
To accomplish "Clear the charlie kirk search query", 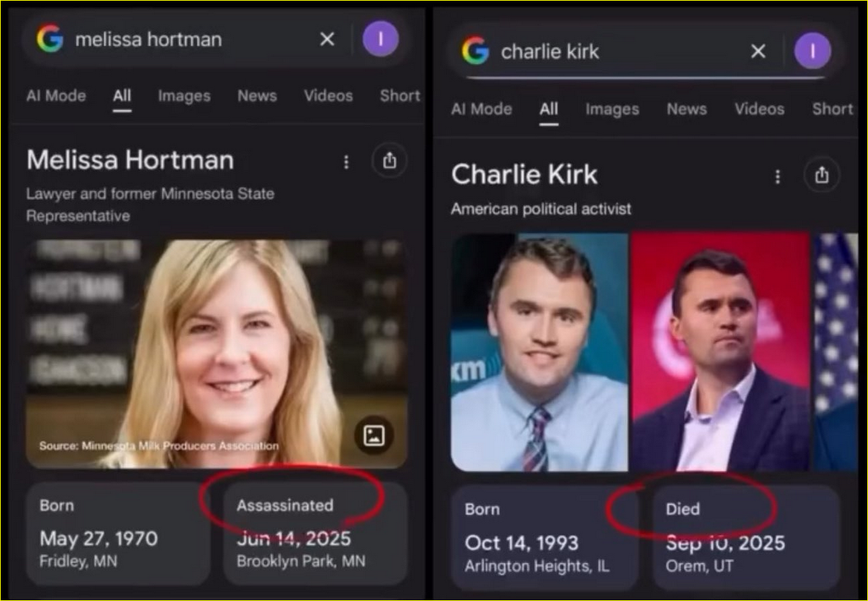I will (x=758, y=51).
